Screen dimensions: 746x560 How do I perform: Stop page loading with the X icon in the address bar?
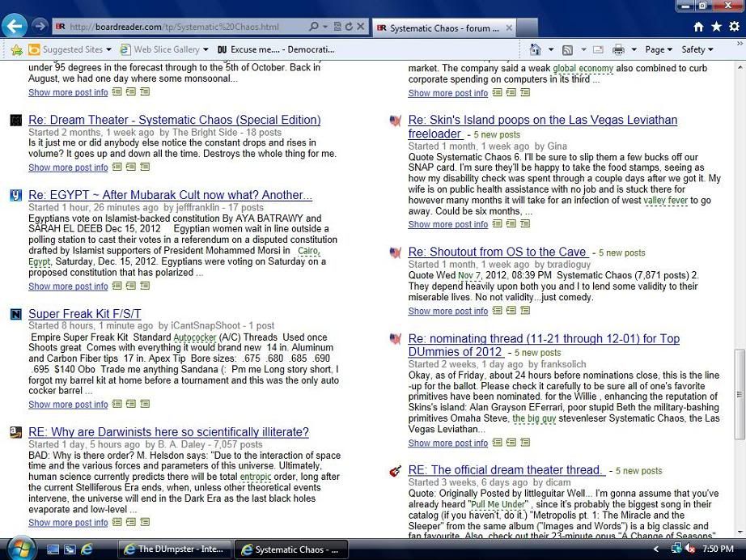(361, 27)
